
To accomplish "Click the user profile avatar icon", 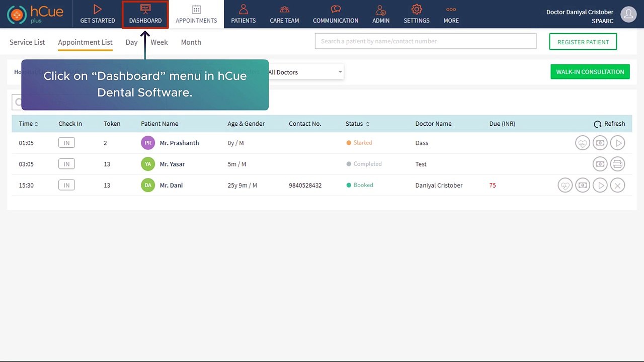I will (x=628, y=15).
